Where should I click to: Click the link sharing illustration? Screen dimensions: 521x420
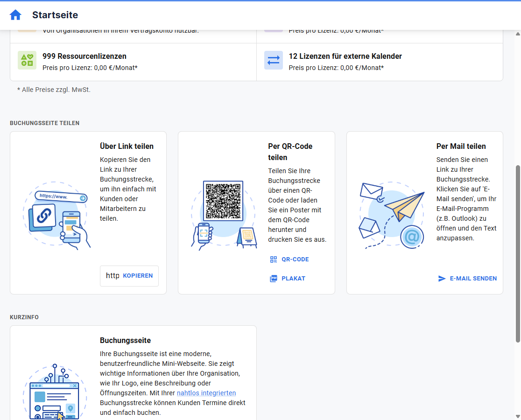tap(56, 215)
